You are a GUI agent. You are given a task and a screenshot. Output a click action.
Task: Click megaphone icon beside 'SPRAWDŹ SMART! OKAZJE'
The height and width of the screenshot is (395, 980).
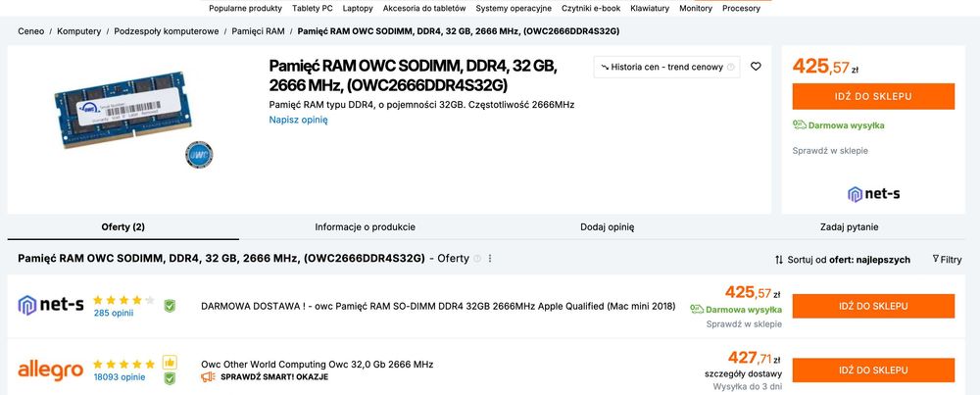(208, 377)
